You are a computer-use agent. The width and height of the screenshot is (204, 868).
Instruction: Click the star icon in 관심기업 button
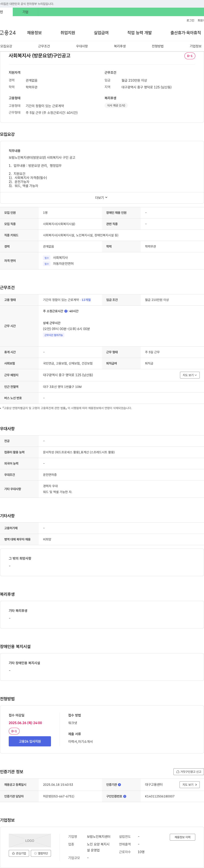point(13,853)
